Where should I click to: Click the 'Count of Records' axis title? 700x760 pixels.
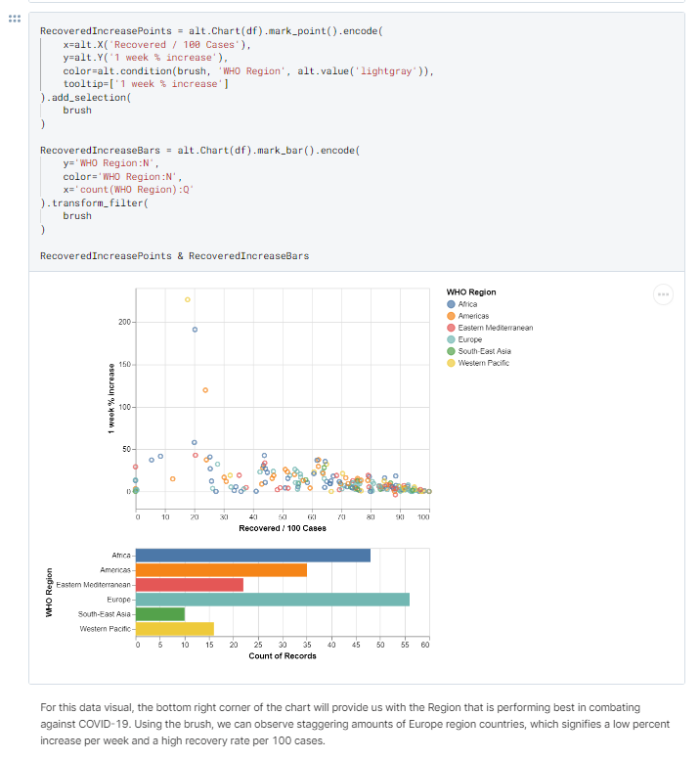pos(283,656)
